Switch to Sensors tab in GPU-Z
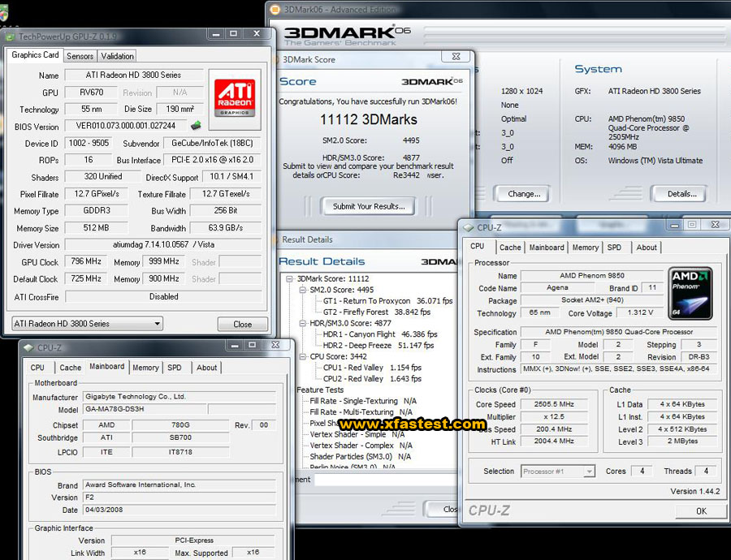Viewport: 731px width, 560px height. point(80,56)
